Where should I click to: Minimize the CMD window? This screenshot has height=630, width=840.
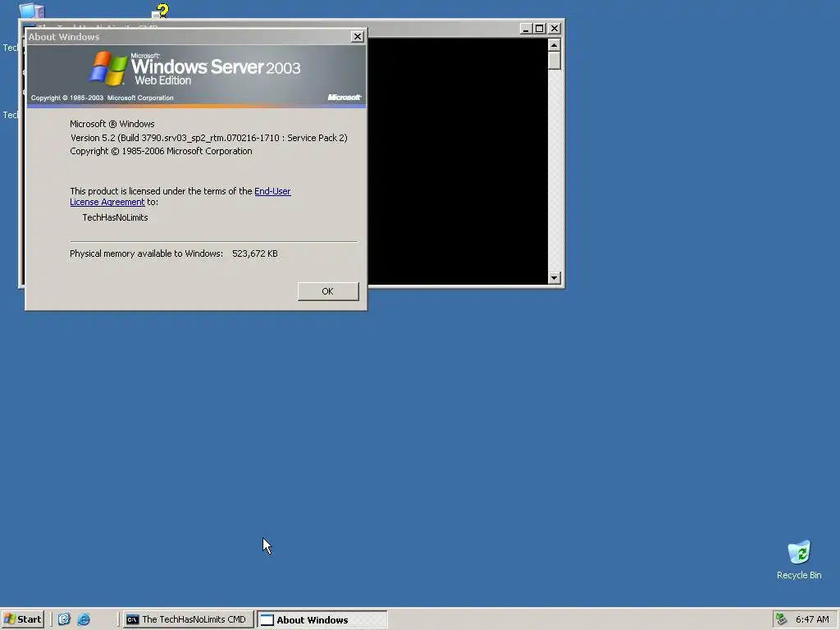(x=526, y=29)
